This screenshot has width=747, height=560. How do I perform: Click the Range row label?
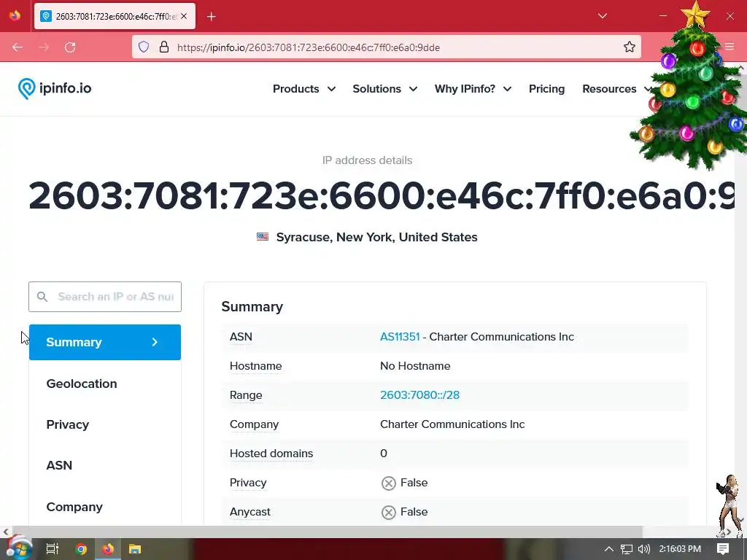246,395
